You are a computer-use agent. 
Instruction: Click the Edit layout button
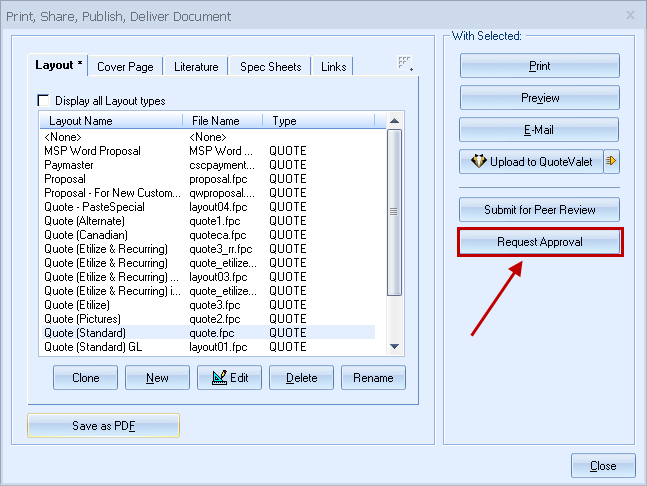pos(230,378)
